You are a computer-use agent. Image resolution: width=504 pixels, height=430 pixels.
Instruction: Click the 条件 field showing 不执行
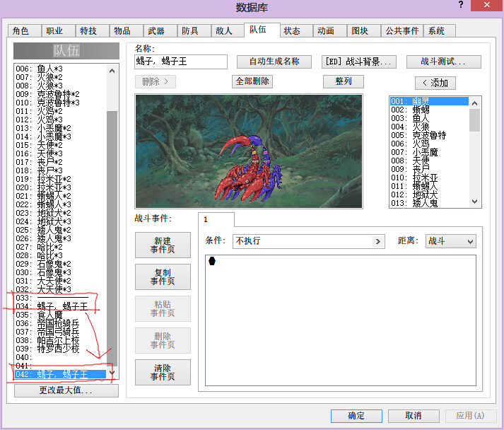[x=309, y=241]
